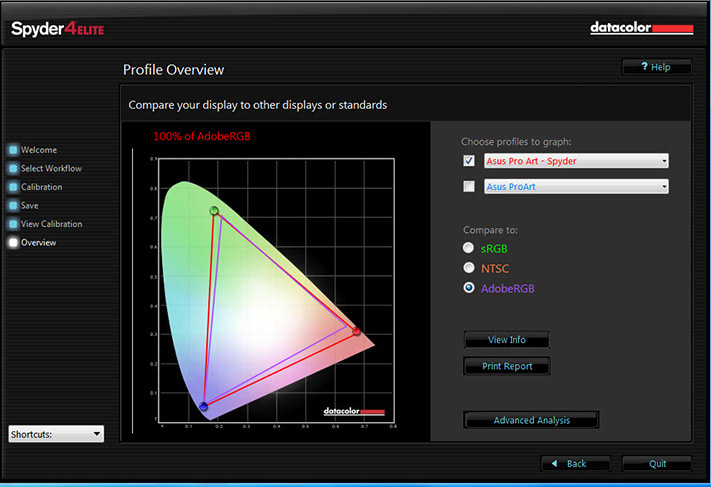Select the AdobeRGB comparison radio button

tap(468, 287)
